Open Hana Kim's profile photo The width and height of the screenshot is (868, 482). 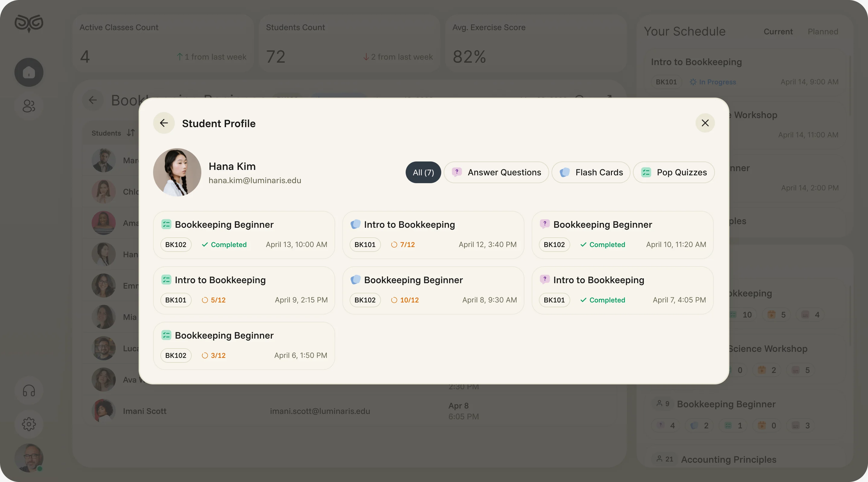point(177,172)
